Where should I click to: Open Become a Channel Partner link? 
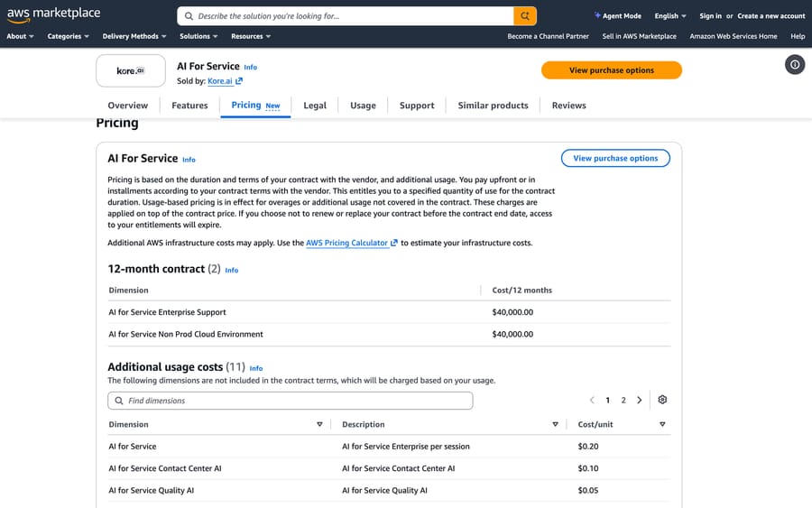coord(548,36)
